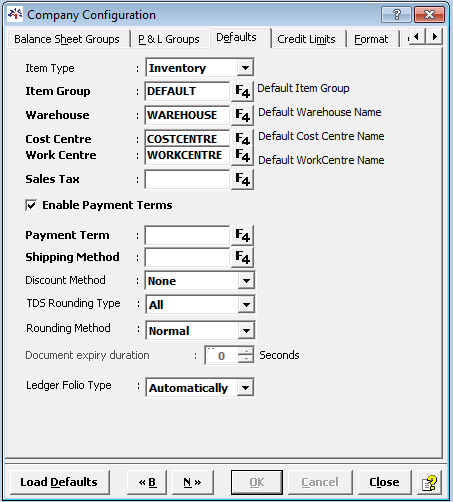Expand the Rounding Method dropdown

(246, 331)
